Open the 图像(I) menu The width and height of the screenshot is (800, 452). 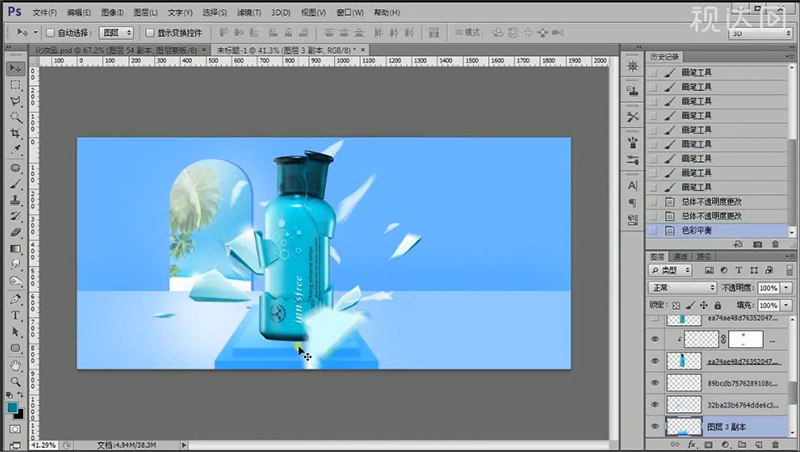[112, 12]
